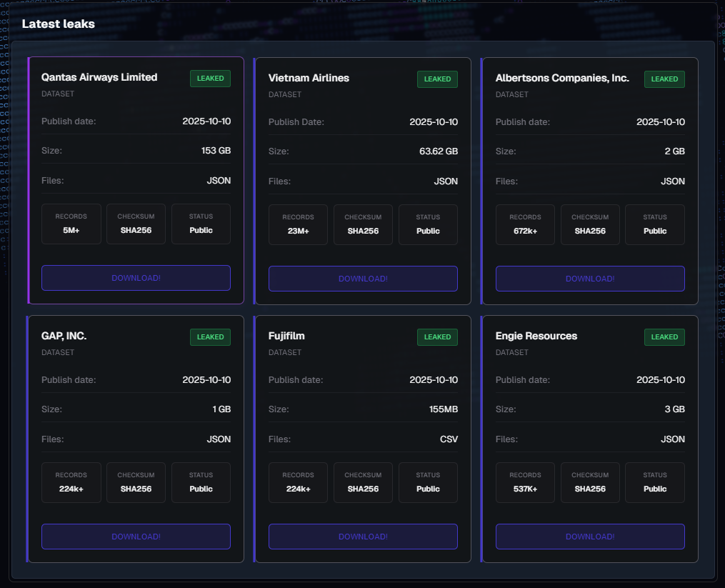Click LEAKED tag on Engie Resources card

[664, 337]
